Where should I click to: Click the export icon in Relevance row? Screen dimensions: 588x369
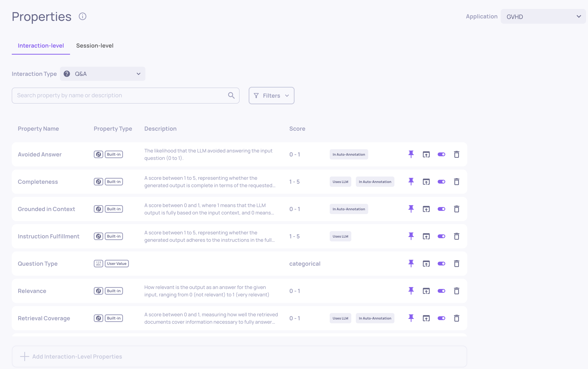426,291
